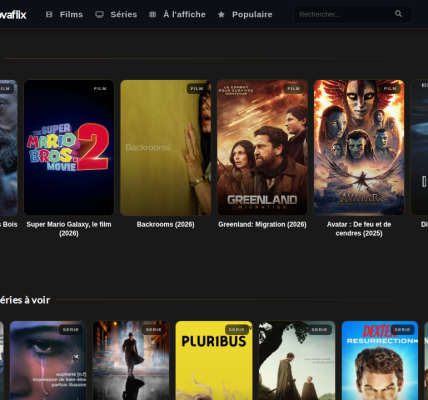Viewport: 428px width, 400px height.
Task: Click the Greenland: Migration (2026) title link
Action: click(x=262, y=224)
